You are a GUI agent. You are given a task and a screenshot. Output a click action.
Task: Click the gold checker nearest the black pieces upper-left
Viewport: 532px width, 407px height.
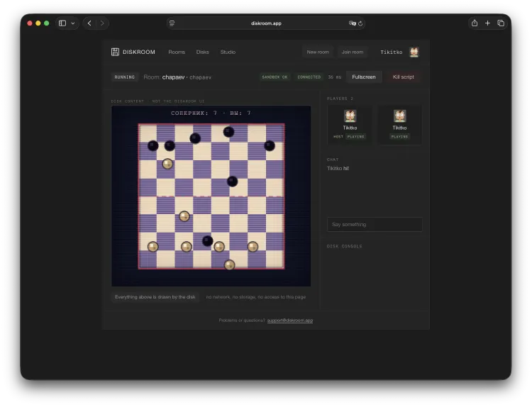(167, 164)
